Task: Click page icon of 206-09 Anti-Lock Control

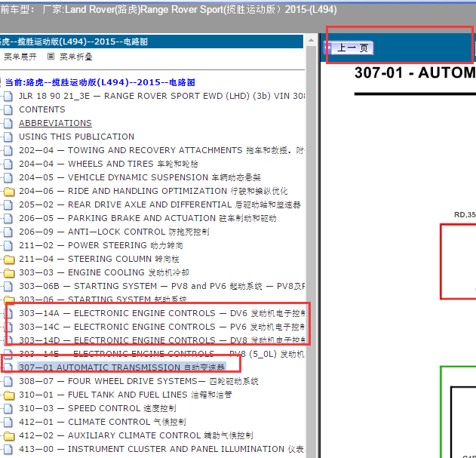Action: 8,232
